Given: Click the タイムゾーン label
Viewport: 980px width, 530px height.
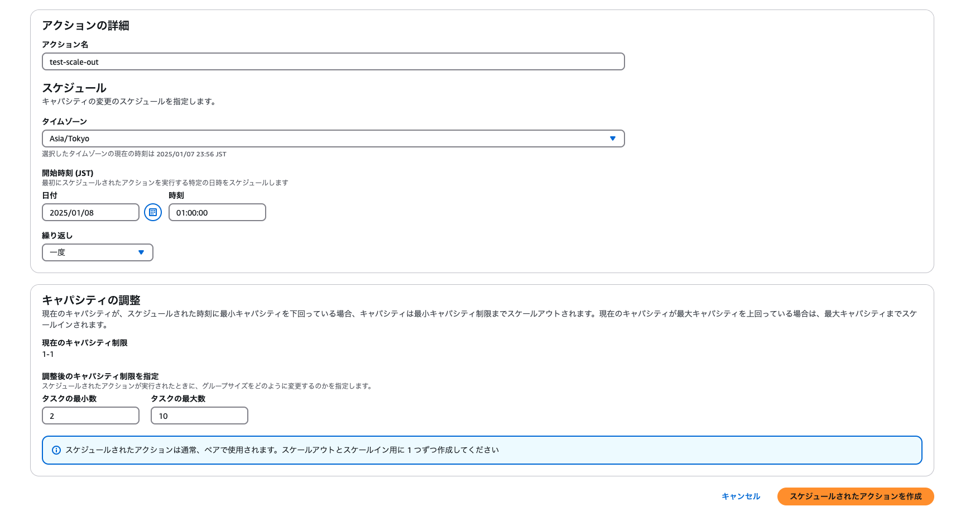Looking at the screenshot, I should tap(64, 121).
